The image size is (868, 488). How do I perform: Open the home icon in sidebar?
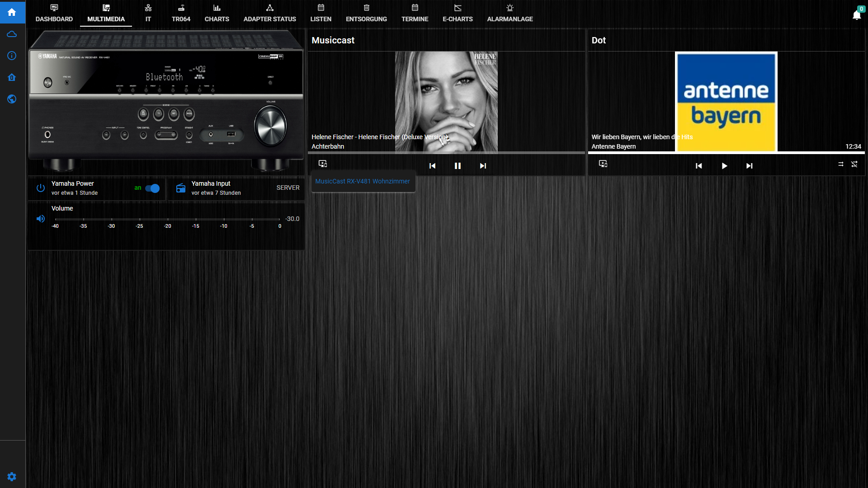pos(12,12)
